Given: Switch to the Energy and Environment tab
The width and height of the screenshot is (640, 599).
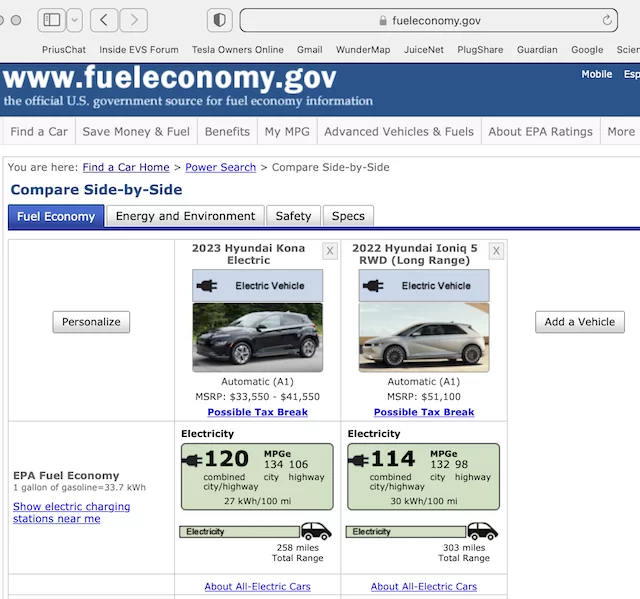Looking at the screenshot, I should pos(185,216).
